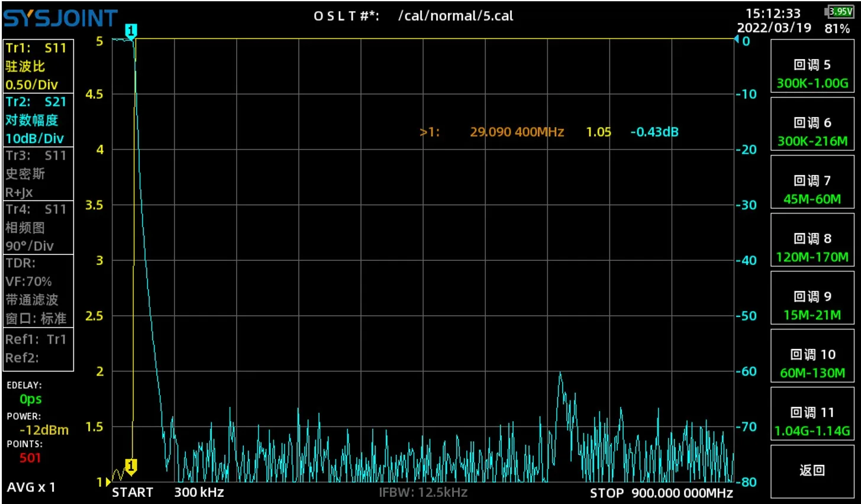
Task: Toggle the Tr1 S11 SWR trace
Action: (x=37, y=66)
